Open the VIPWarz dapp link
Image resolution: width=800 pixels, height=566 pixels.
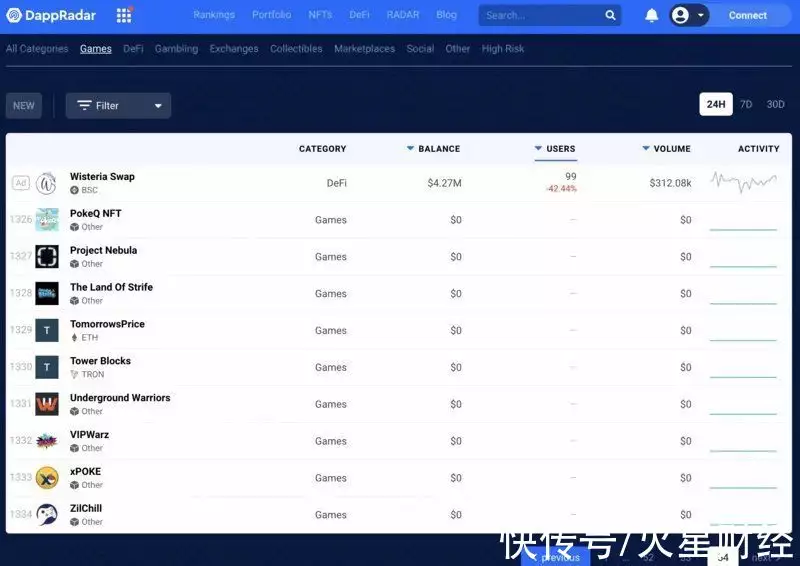pyautogui.click(x=89, y=434)
